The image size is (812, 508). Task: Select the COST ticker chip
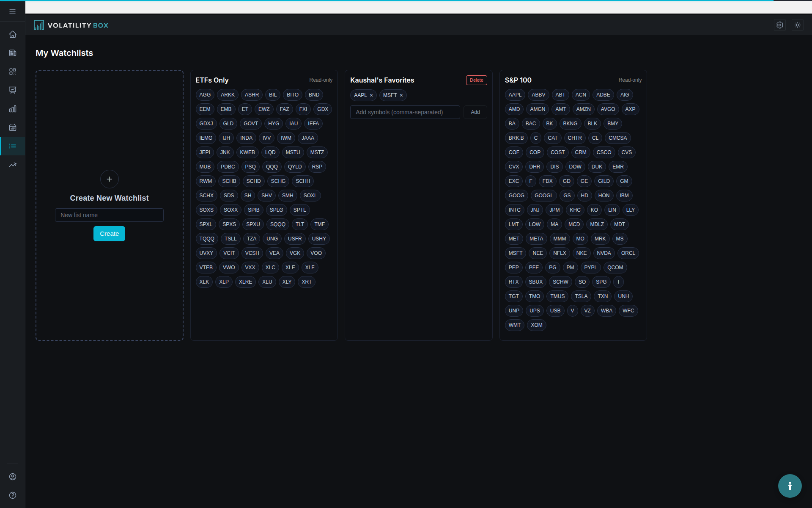(557, 152)
